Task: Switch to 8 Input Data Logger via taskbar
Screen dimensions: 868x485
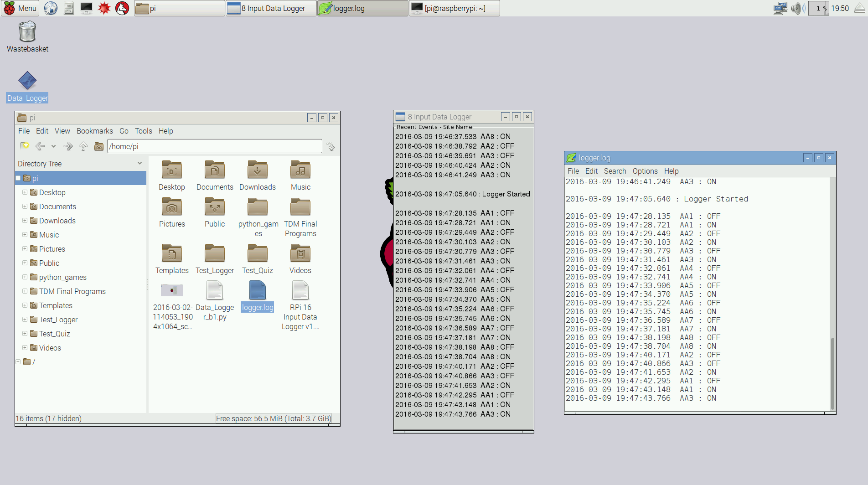Action: pyautogui.click(x=271, y=8)
